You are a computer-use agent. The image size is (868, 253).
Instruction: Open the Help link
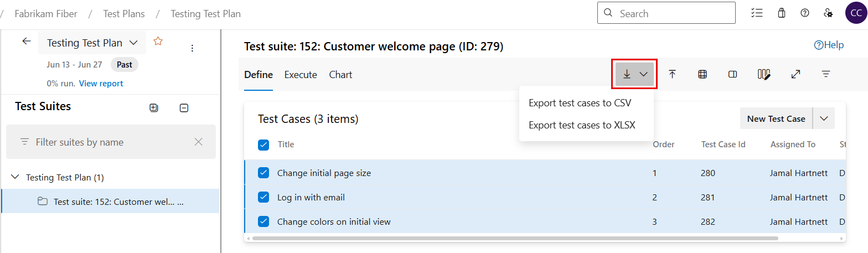(x=829, y=45)
